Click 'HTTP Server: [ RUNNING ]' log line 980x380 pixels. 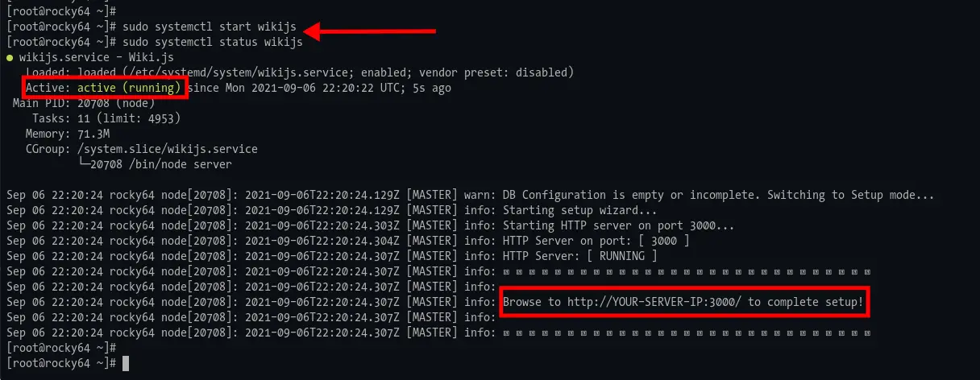coord(579,256)
